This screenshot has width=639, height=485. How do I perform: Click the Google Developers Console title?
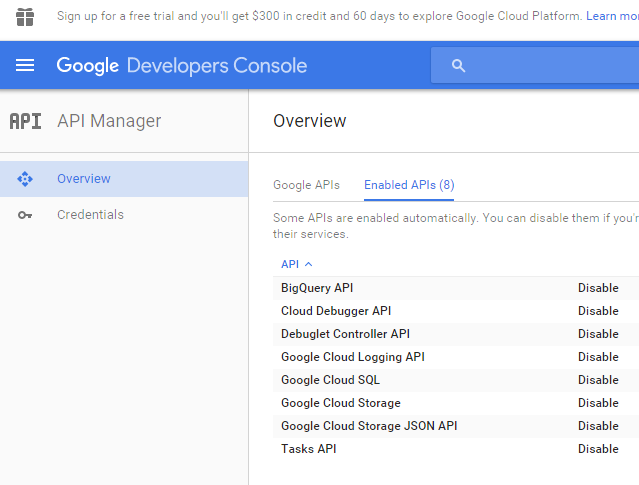pos(182,66)
